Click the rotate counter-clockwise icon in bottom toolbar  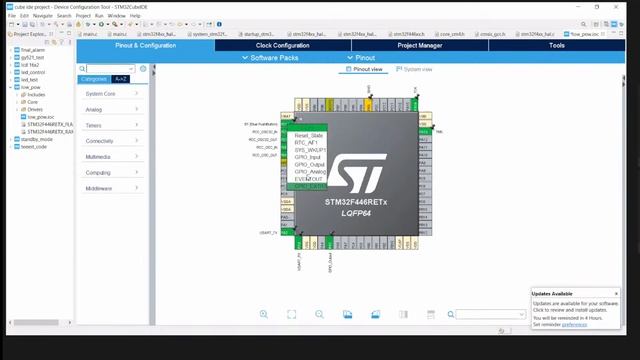click(x=376, y=314)
